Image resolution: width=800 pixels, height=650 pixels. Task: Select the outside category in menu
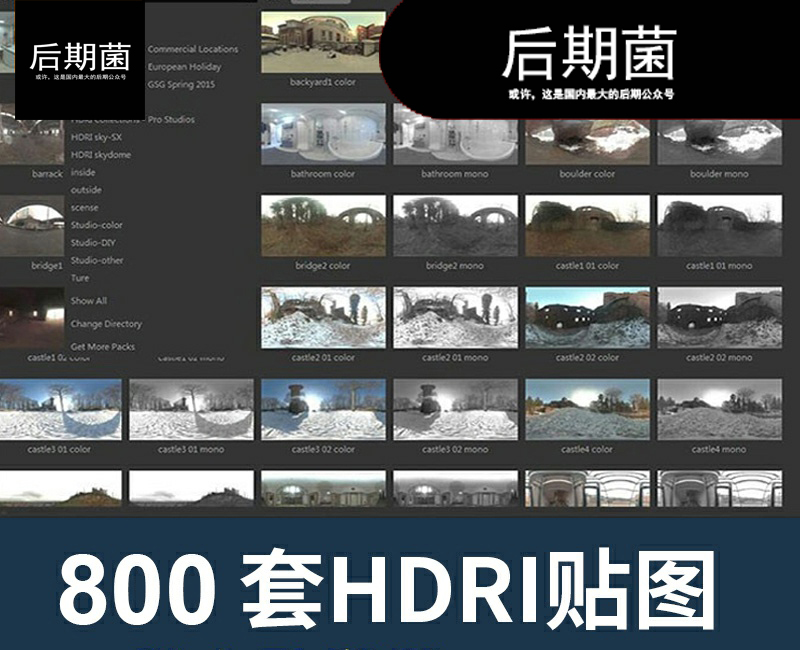[x=86, y=189]
